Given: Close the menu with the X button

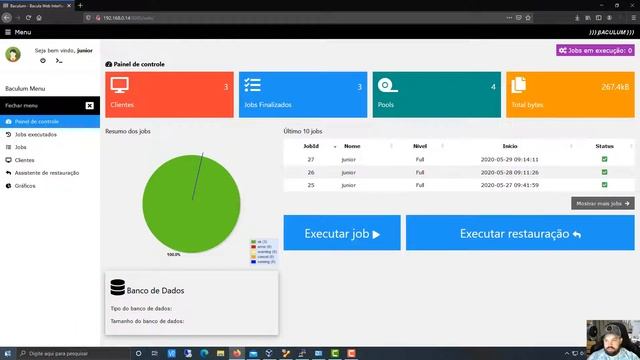Looking at the screenshot, I should click(89, 106).
